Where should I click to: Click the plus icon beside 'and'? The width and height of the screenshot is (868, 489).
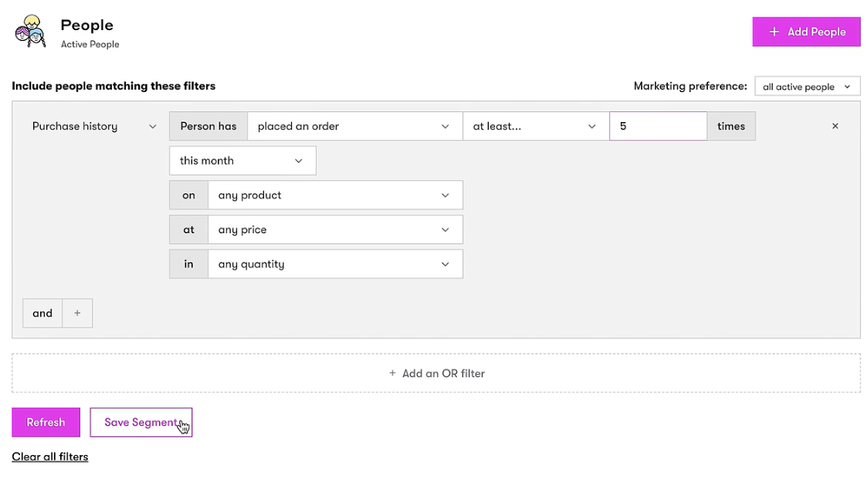[77, 313]
